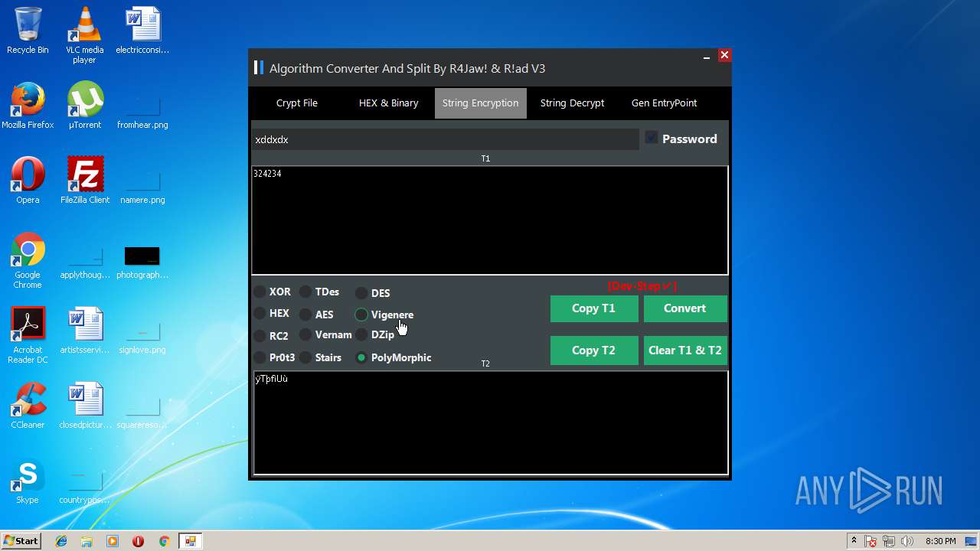Click the red Dev-Step label
Screen dimensions: 980x551
point(642,286)
